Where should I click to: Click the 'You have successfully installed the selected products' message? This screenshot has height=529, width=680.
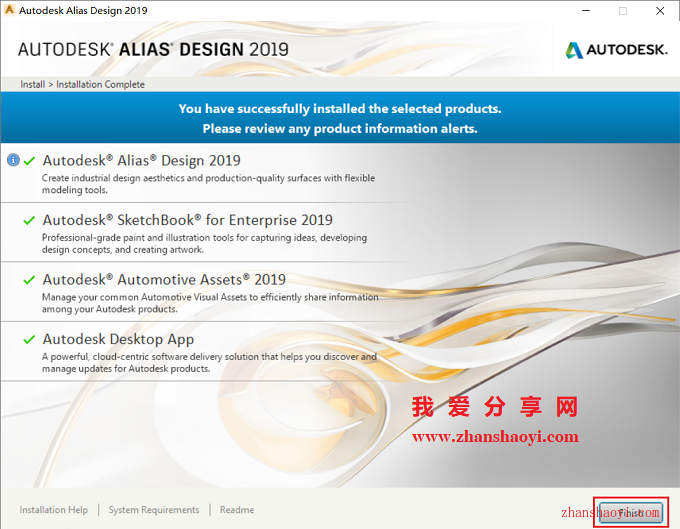pos(340,109)
